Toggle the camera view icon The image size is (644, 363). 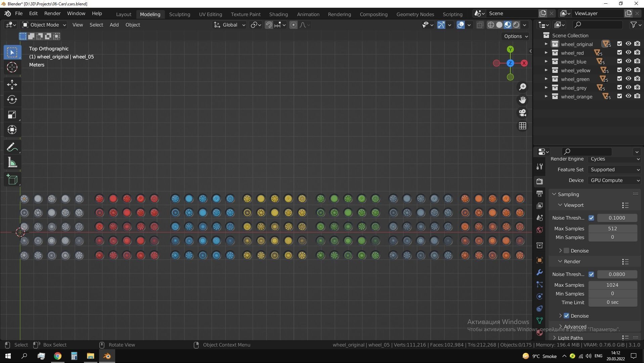click(522, 113)
